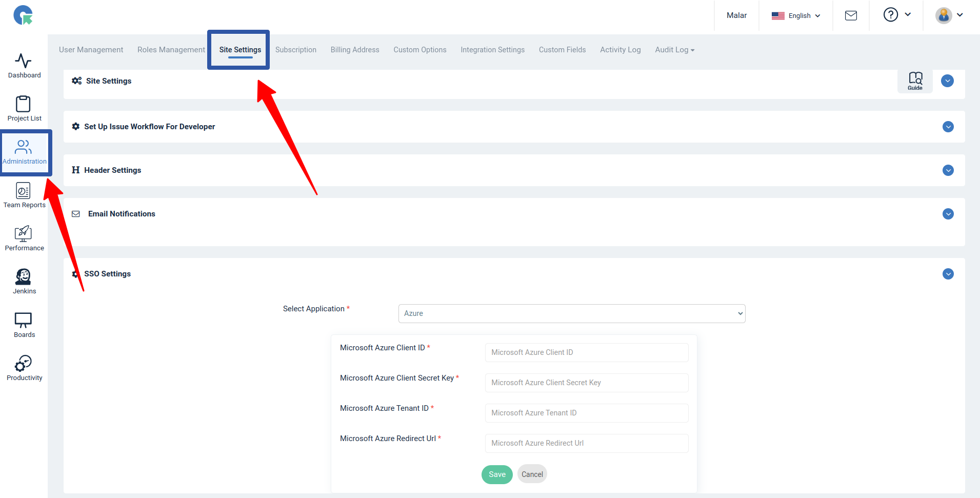Click the Email Notifications heading text
980x498 pixels.
coord(122,214)
